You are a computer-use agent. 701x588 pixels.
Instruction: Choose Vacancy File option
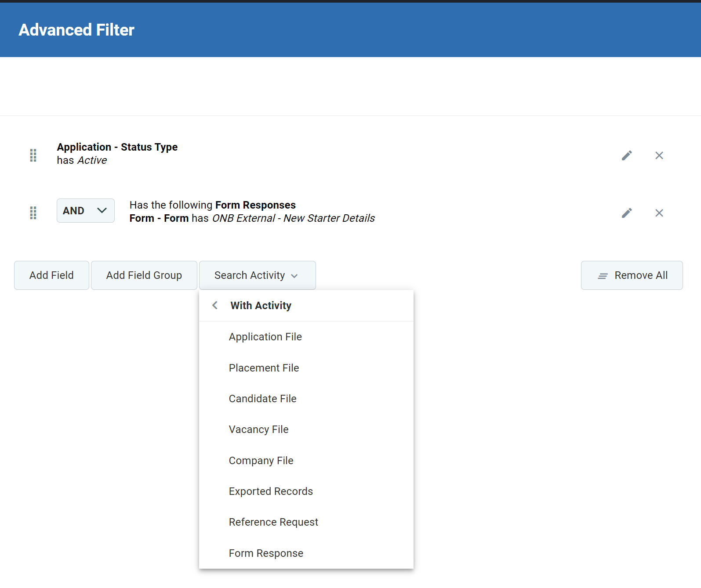(306, 429)
